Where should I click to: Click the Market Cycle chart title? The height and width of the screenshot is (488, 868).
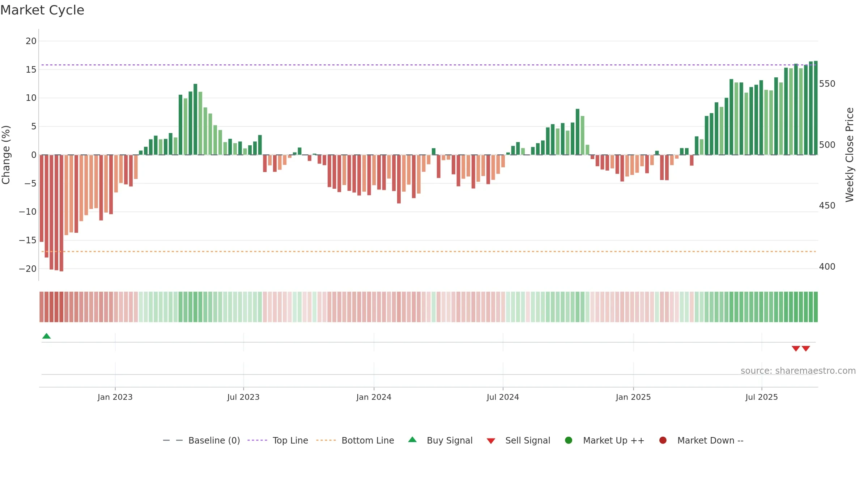tap(42, 10)
